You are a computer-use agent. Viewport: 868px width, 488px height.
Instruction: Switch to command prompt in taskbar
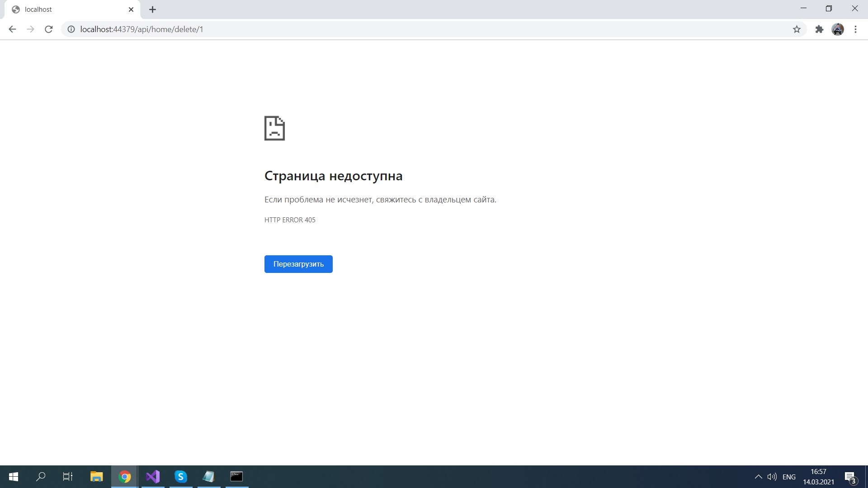tap(236, 477)
